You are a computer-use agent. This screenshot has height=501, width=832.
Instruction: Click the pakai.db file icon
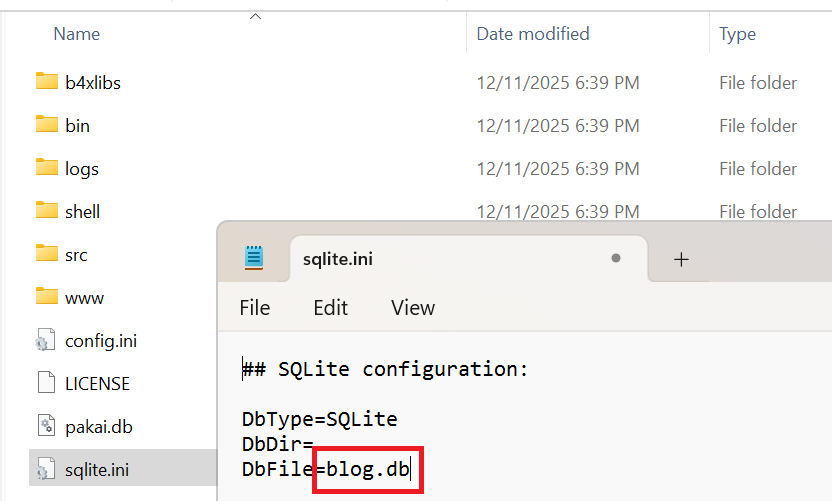coord(46,427)
